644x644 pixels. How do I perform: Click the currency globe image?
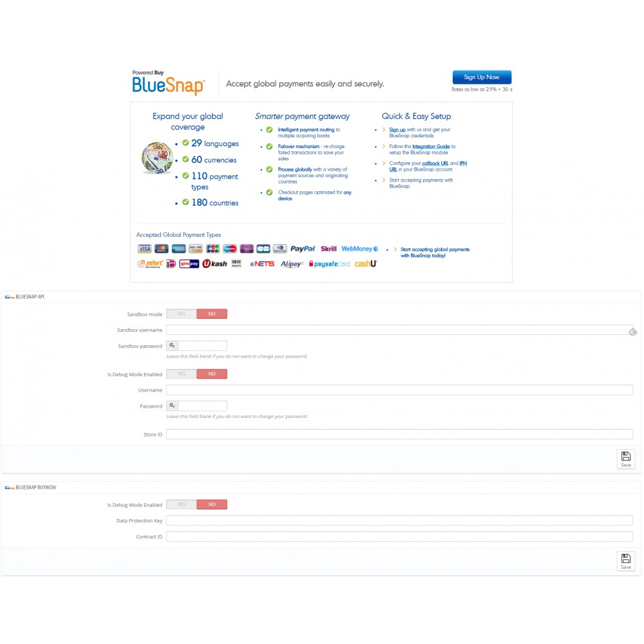point(158,158)
